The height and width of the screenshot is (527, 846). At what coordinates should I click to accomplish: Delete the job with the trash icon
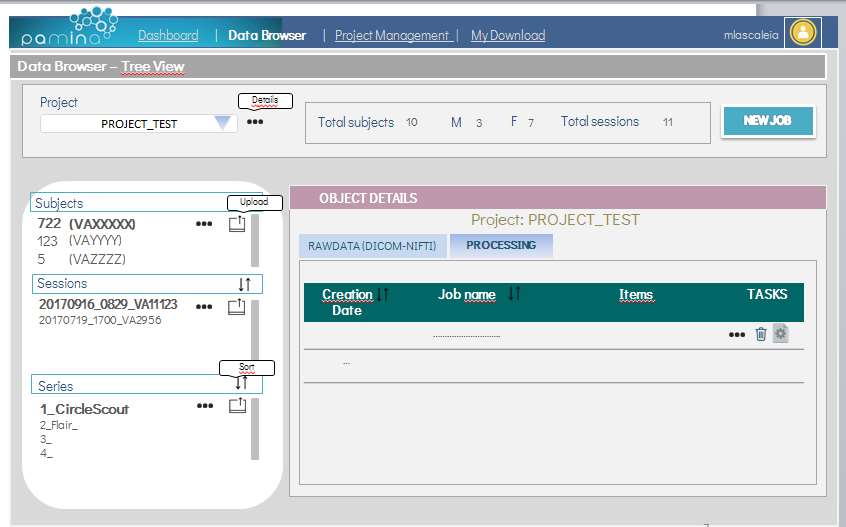[761, 334]
